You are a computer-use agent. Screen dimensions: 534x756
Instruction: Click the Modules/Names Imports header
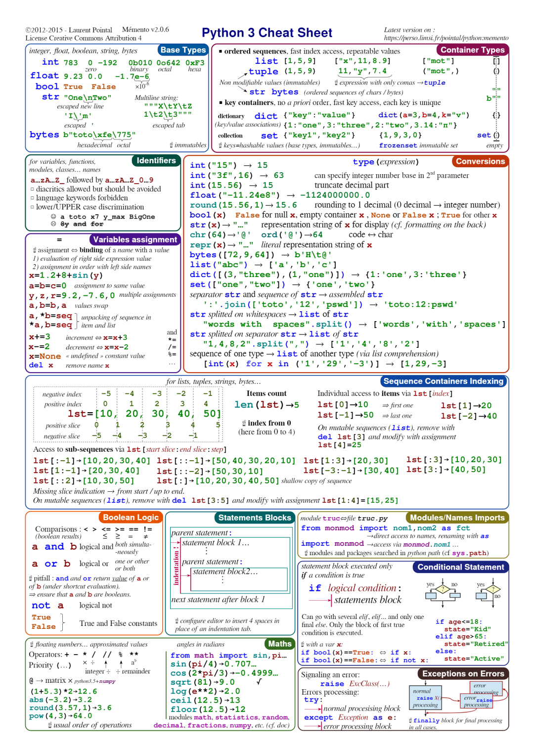point(457,518)
